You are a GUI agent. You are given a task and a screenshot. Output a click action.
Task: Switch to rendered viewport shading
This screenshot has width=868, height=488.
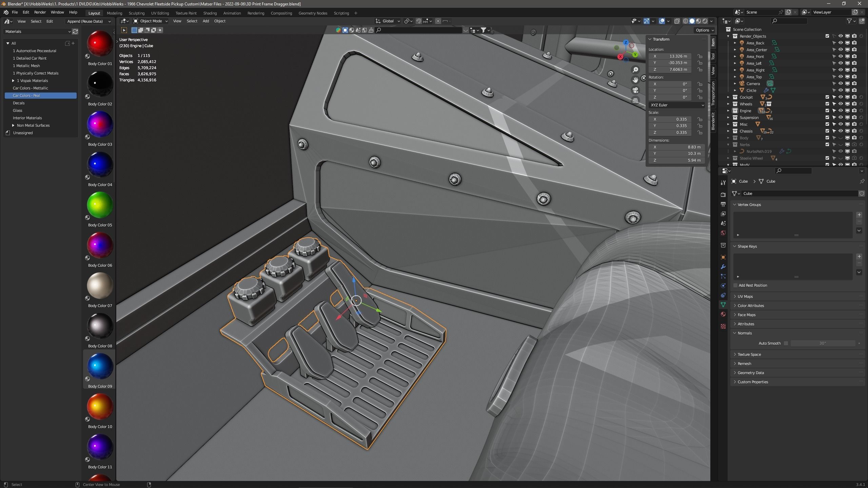705,21
